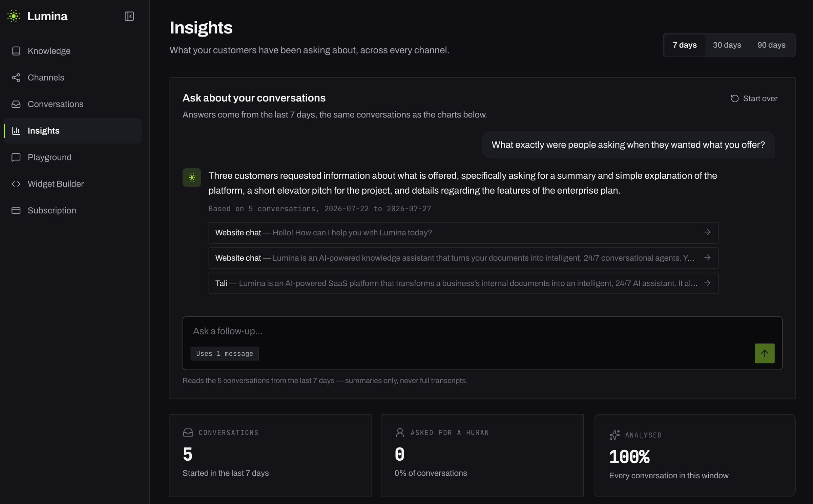Screen dimensions: 813x504
Task: Click the Answers come from last 7 days subtitle
Action: pyautogui.click(x=335, y=115)
